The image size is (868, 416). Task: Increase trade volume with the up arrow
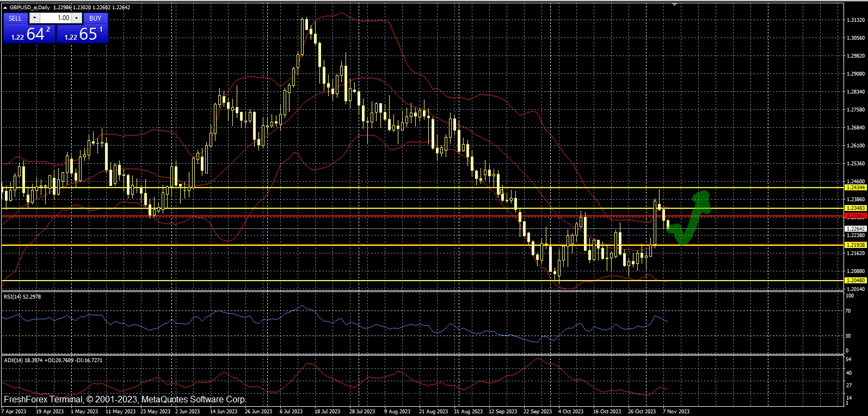[77, 18]
